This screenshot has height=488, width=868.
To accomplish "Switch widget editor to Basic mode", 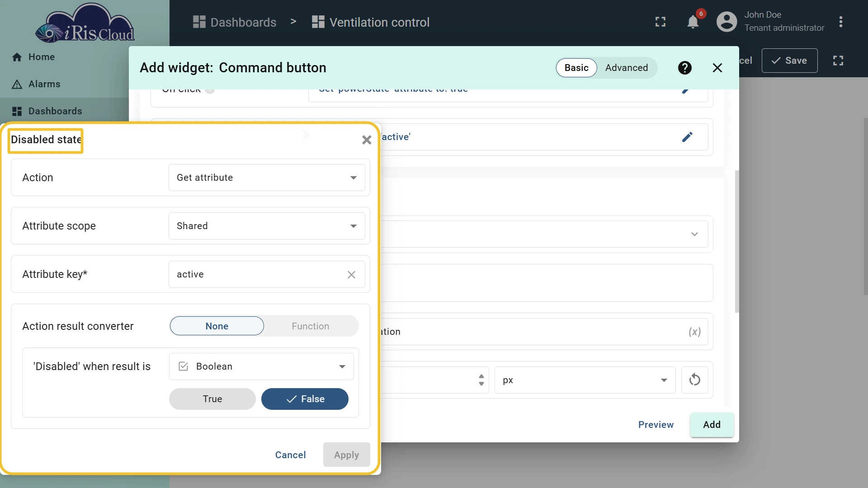I will tap(576, 68).
